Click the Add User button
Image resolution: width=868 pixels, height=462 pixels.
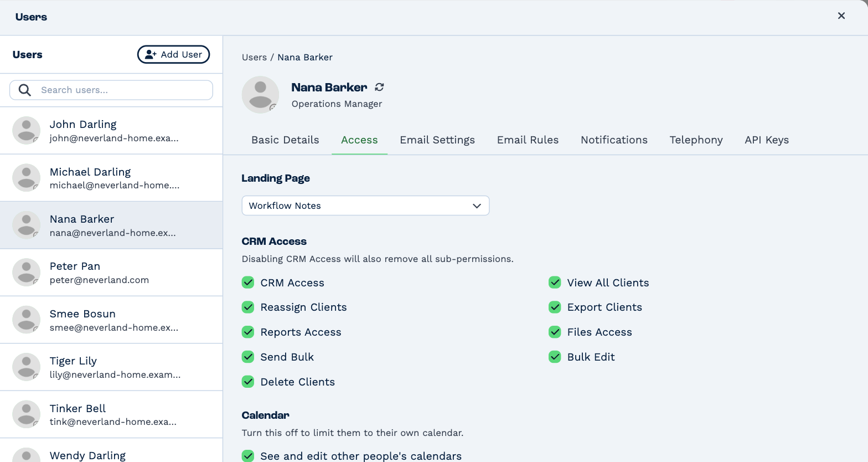(x=173, y=54)
